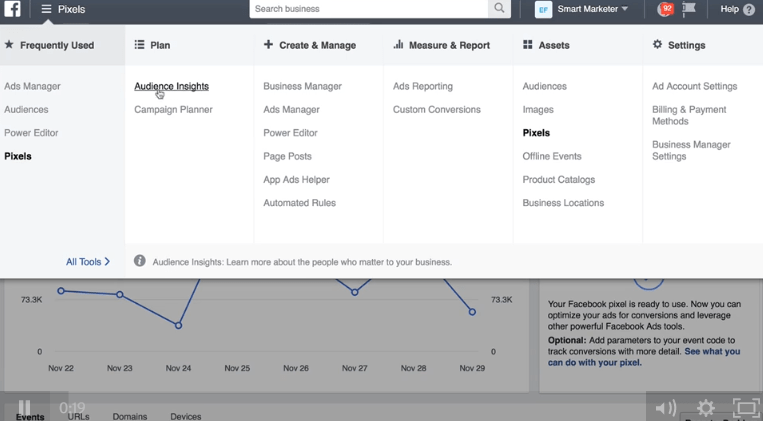
Task: Open Ads Reporting
Action: [423, 86]
